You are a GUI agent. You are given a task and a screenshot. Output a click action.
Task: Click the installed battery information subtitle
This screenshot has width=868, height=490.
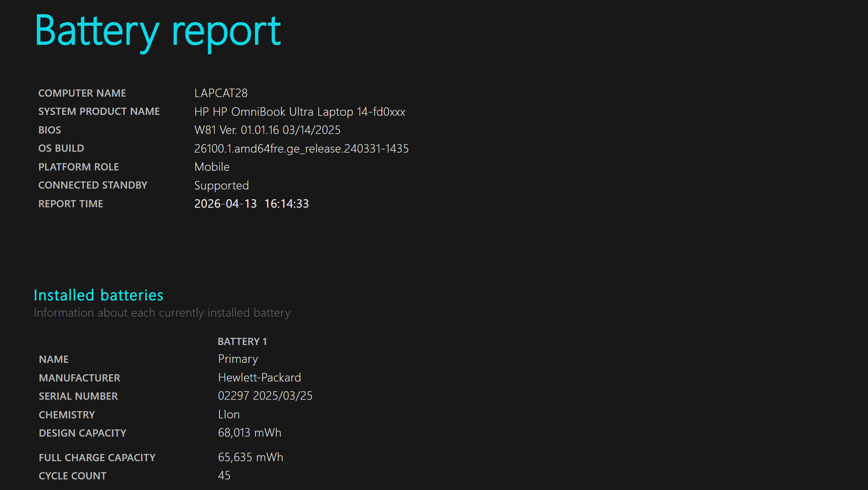pyautogui.click(x=162, y=313)
